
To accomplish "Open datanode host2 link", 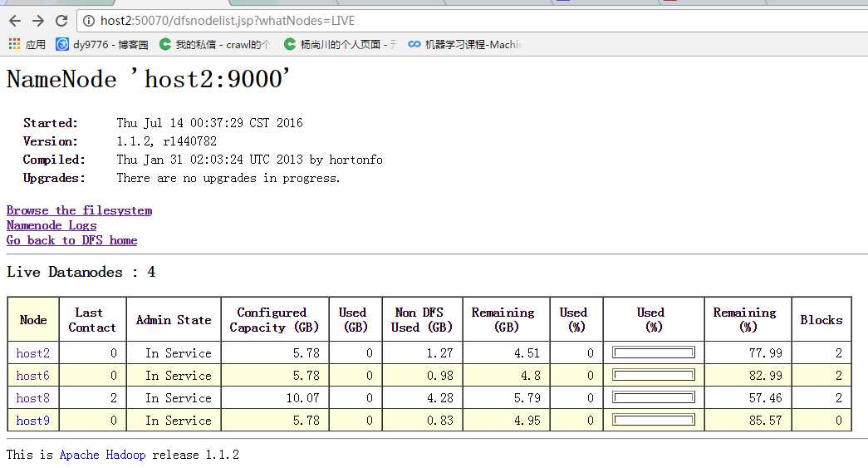I will (x=32, y=353).
